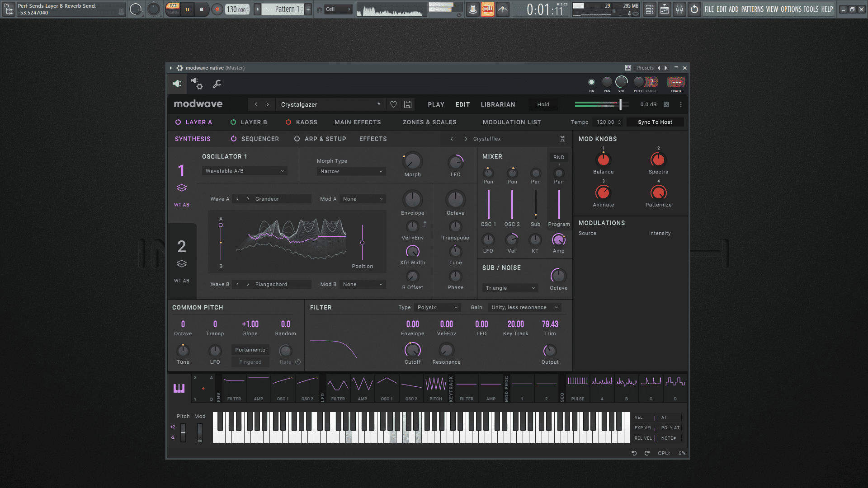Open the Sub/Noise Triangle waveform dropdown
Image resolution: width=868 pixels, height=488 pixels.
510,288
